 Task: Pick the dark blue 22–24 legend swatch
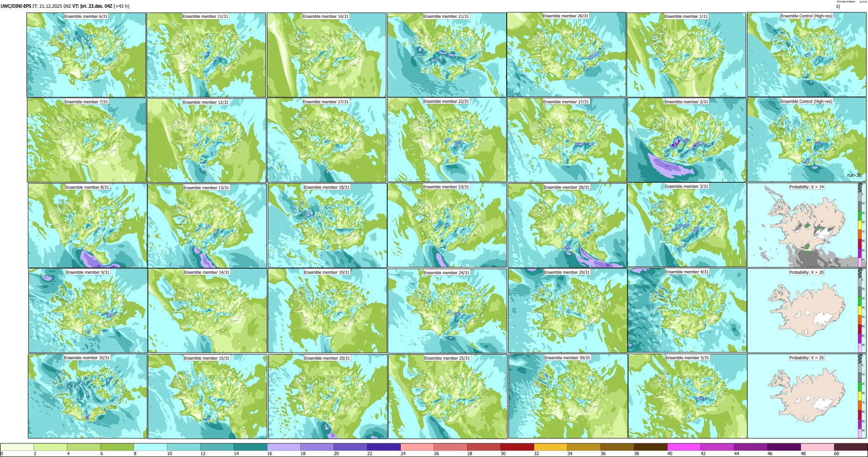[x=384, y=447]
